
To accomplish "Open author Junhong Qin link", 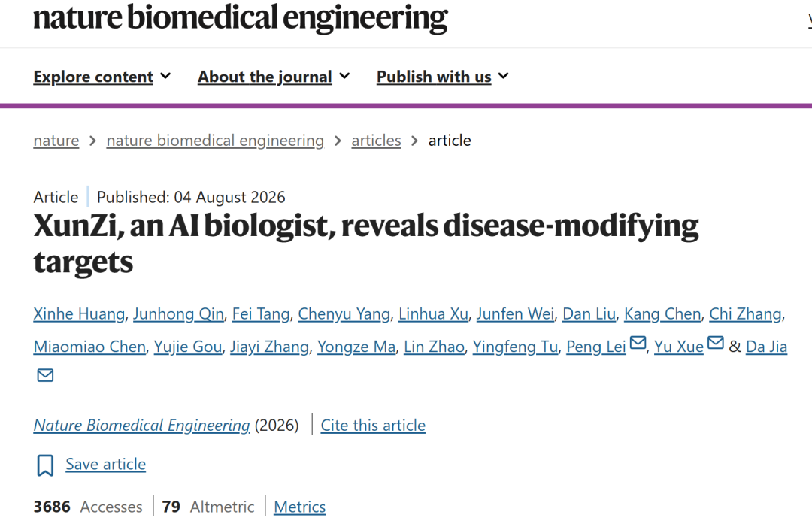I will coord(179,313).
